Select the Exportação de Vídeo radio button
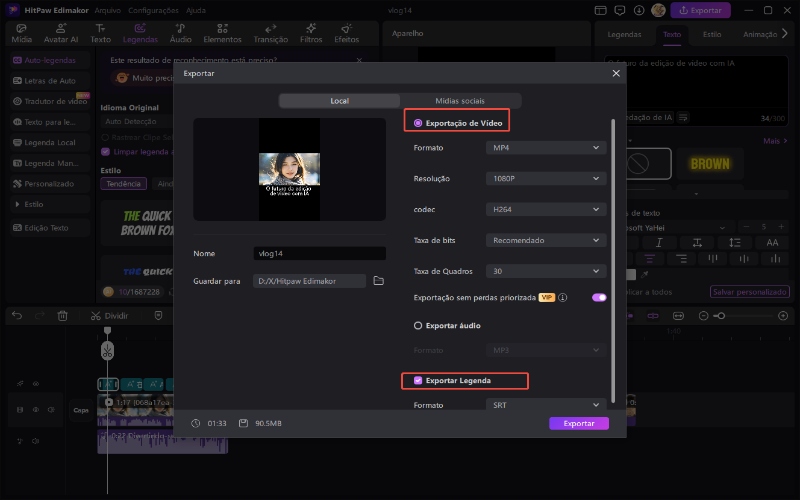 (418, 122)
